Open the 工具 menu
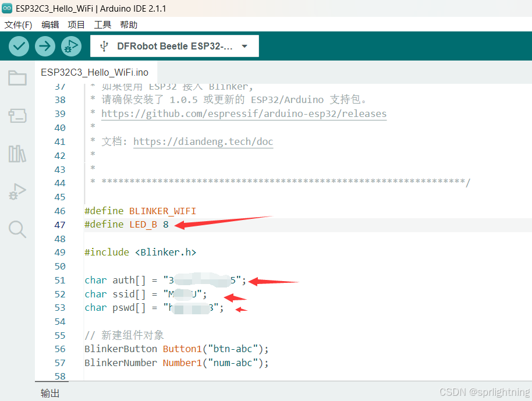This screenshot has height=401, width=532. click(102, 25)
